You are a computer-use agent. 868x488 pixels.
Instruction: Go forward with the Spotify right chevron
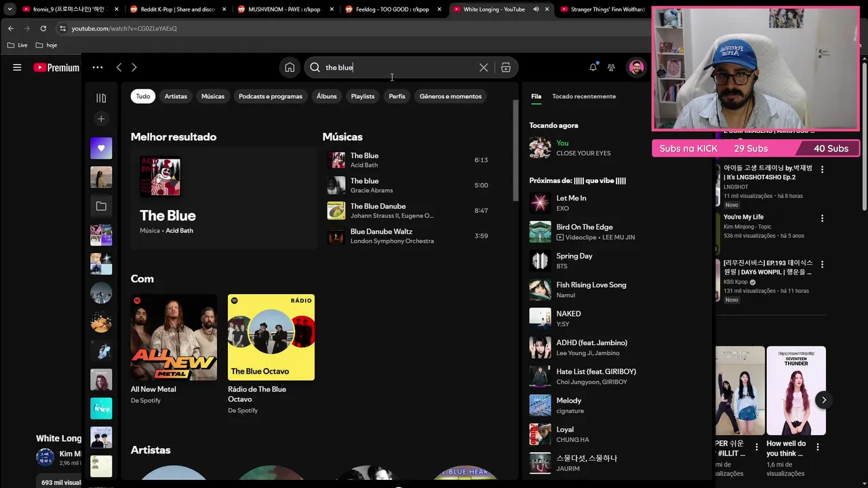click(x=134, y=67)
